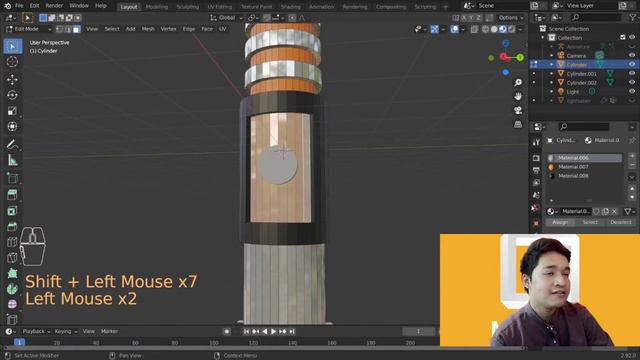The image size is (640, 360).
Task: Expand the Playback dropdown
Action: (x=36, y=331)
